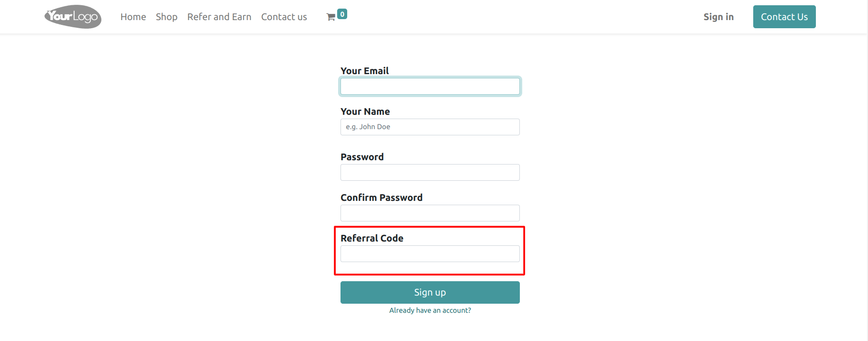Screen dimensions: 868x341
Task: Open the shopping cart icon
Action: tap(330, 17)
